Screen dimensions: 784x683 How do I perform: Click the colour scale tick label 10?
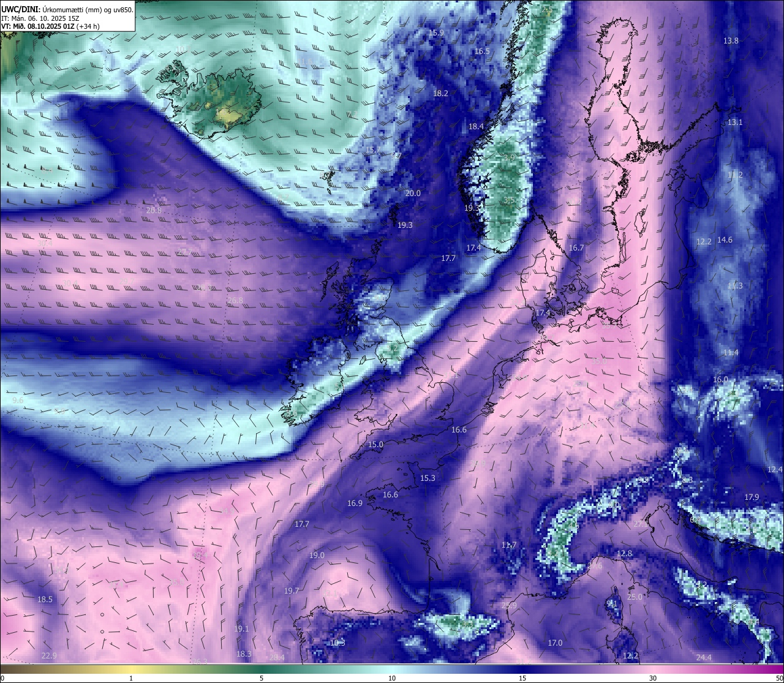click(392, 678)
